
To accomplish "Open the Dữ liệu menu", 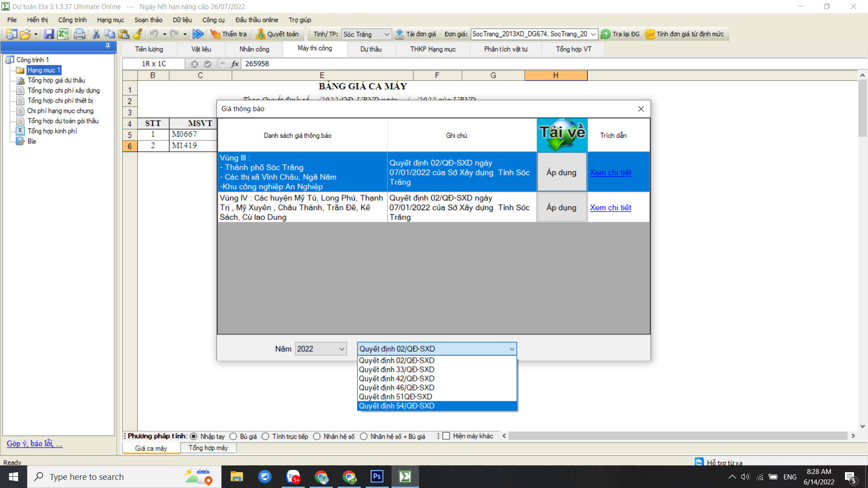I will tap(182, 20).
